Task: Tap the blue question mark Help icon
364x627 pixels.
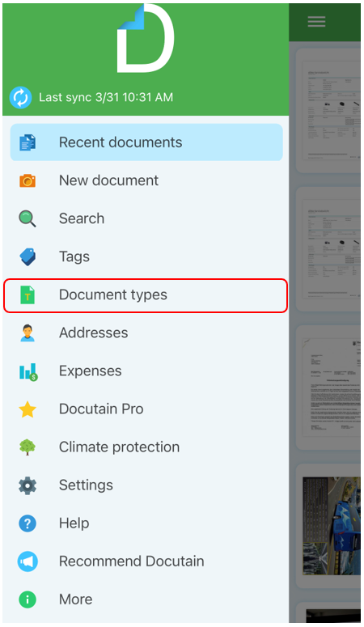Action: (28, 523)
